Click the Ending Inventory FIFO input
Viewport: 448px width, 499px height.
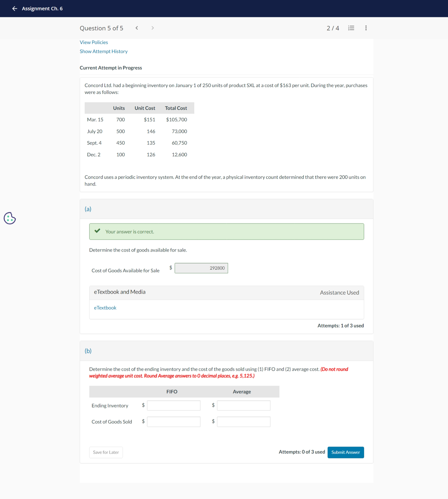(x=173, y=405)
